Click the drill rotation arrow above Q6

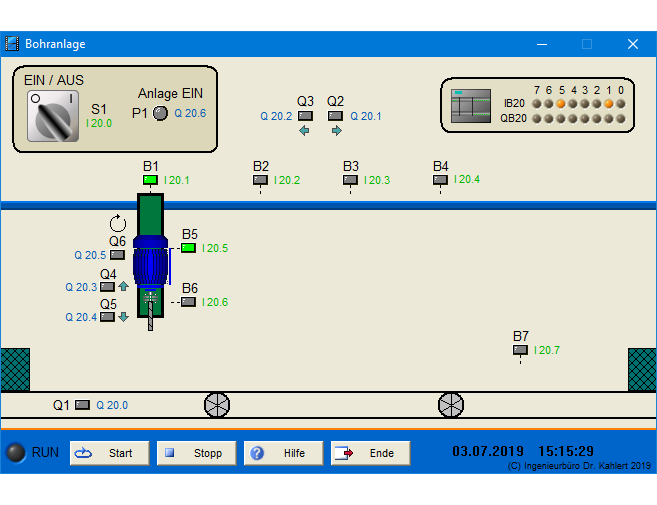click(x=118, y=223)
